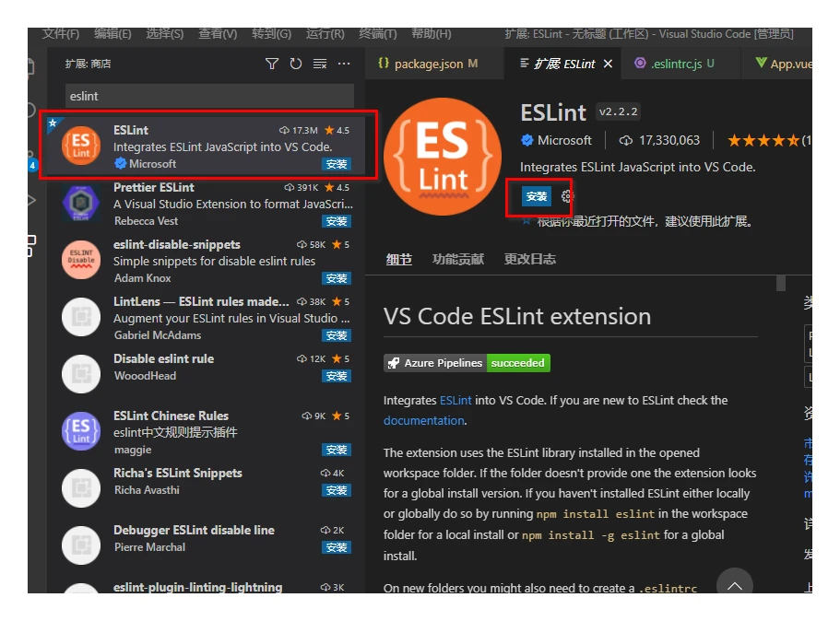Click the filter extensions funnel icon
Screen dimensions: 840x621
point(272,64)
